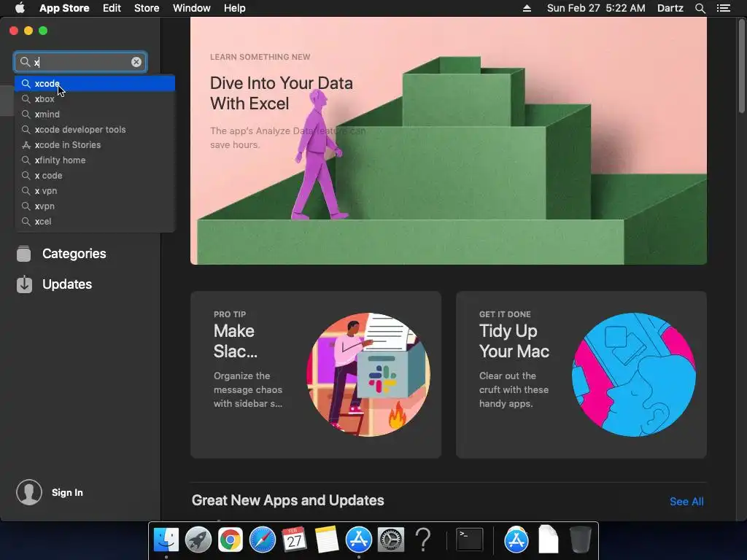Click the App Store window vertical scrollbar

742,66
